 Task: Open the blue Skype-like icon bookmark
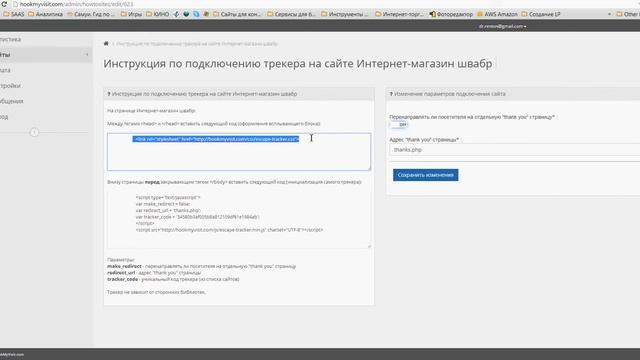pos(196,14)
